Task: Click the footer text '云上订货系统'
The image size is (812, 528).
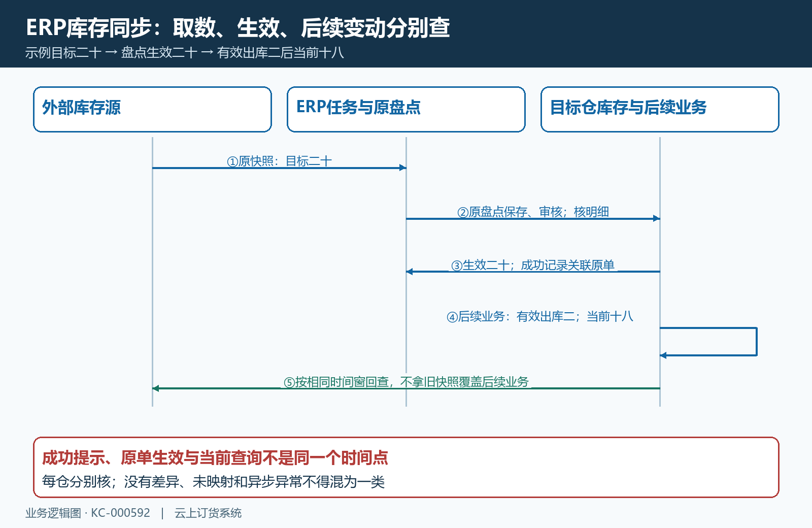Action: pyautogui.click(x=208, y=513)
